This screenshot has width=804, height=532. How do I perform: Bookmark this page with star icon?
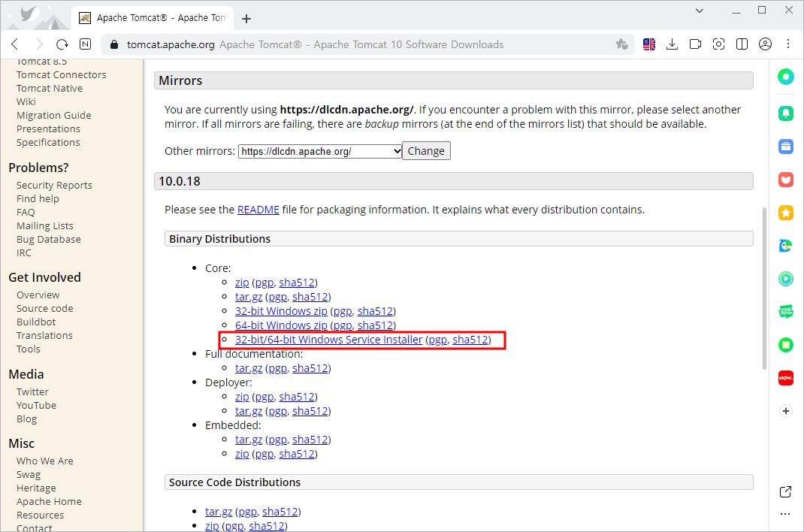click(621, 44)
